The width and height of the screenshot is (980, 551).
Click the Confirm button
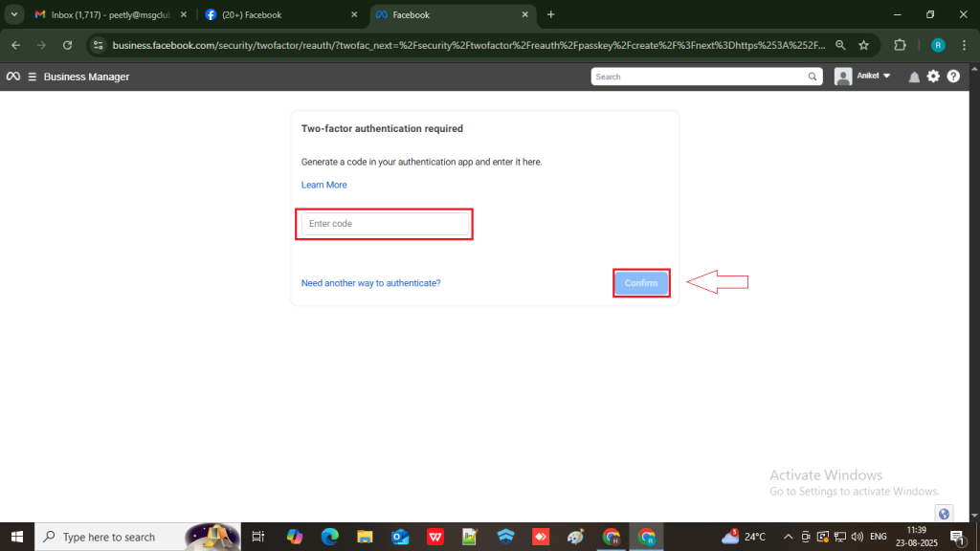pyautogui.click(x=641, y=283)
